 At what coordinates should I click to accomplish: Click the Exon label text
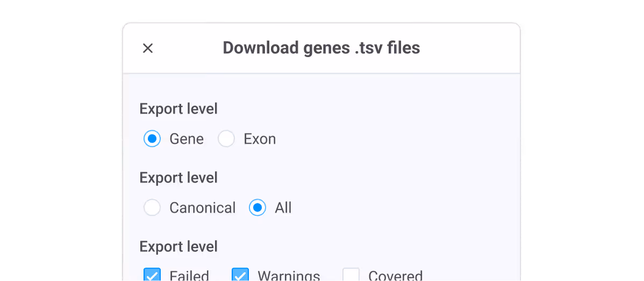pyautogui.click(x=260, y=139)
